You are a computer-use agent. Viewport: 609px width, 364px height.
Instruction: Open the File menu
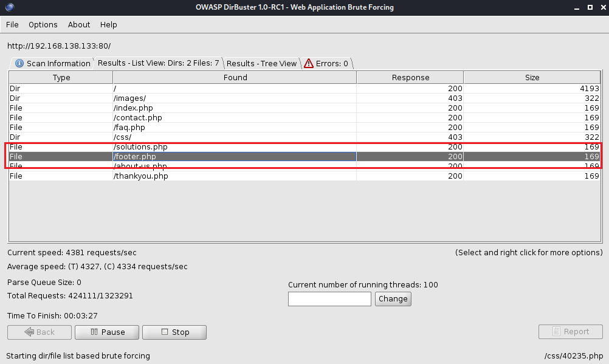[x=12, y=25]
